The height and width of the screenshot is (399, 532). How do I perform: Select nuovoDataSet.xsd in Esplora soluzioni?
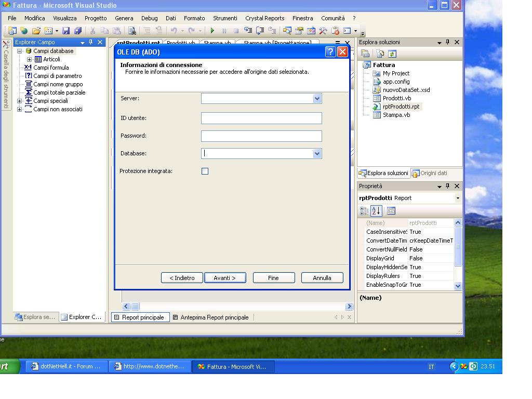coord(406,90)
